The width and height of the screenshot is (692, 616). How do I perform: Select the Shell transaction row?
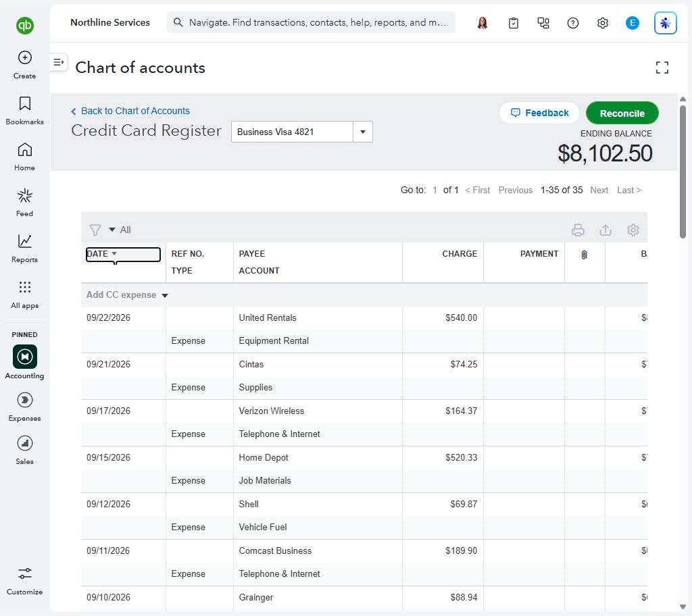364,516
